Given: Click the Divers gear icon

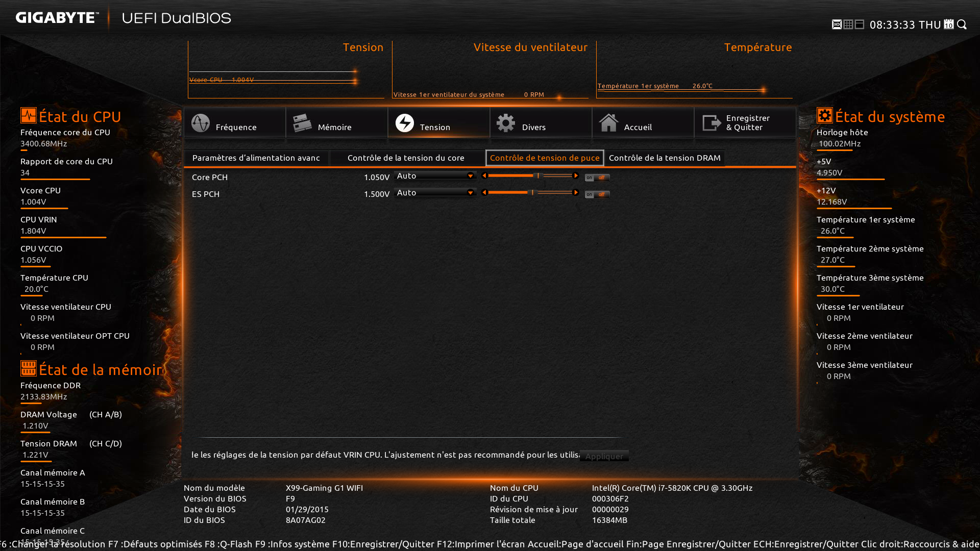Looking at the screenshot, I should point(506,123).
